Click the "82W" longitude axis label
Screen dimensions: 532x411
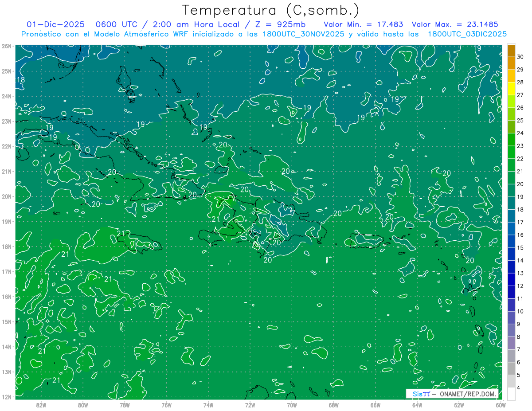[41, 405]
